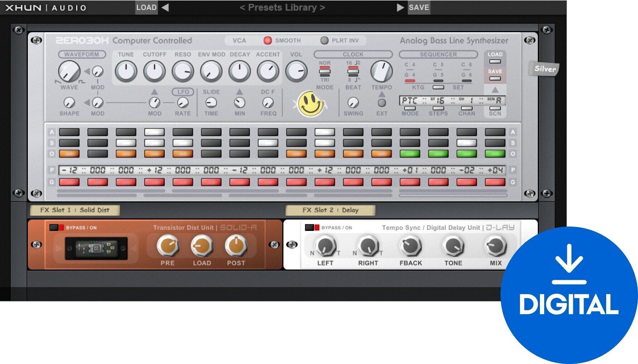Open the Presets Library selector

pyautogui.click(x=283, y=7)
